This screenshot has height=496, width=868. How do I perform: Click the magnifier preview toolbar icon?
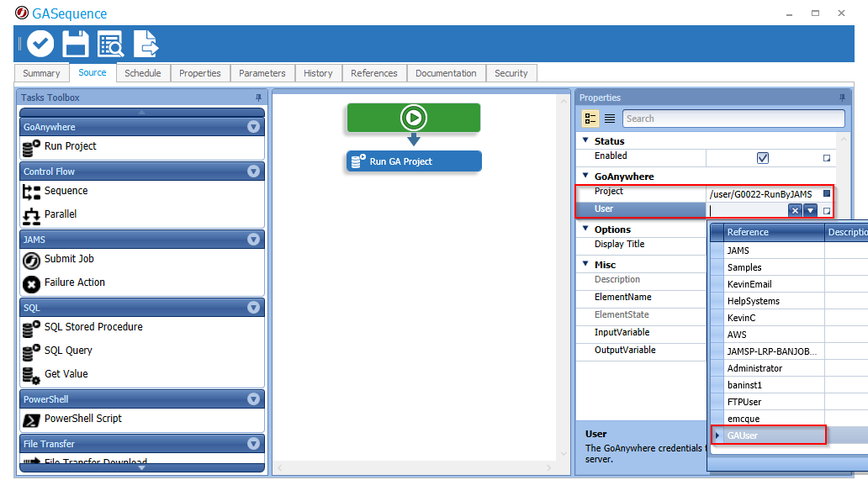pyautogui.click(x=111, y=44)
